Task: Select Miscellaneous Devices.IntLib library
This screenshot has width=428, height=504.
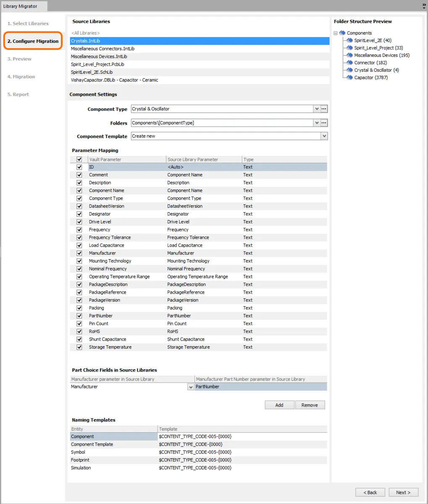Action: pos(200,56)
